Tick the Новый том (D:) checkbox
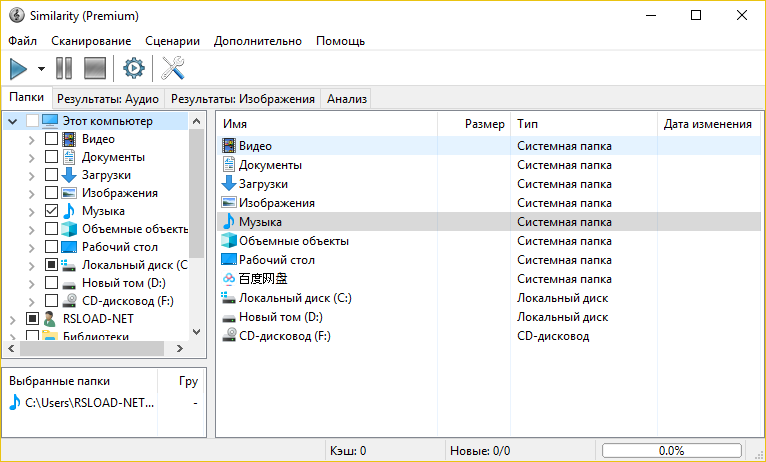 [52, 283]
